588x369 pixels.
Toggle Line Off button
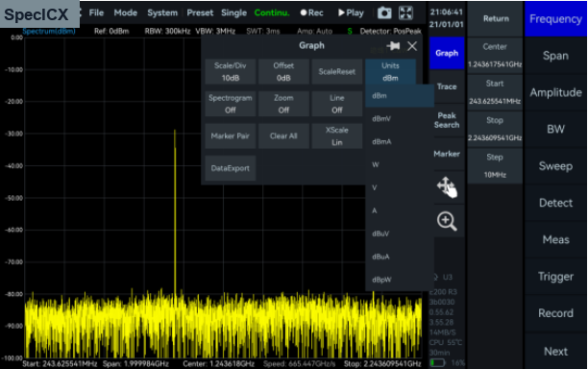click(x=336, y=104)
